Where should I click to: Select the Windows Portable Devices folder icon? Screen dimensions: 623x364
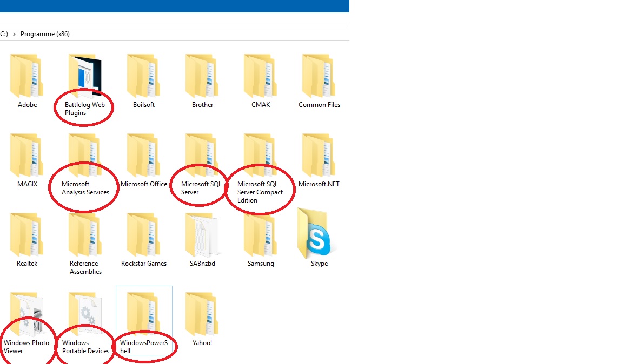(x=85, y=314)
